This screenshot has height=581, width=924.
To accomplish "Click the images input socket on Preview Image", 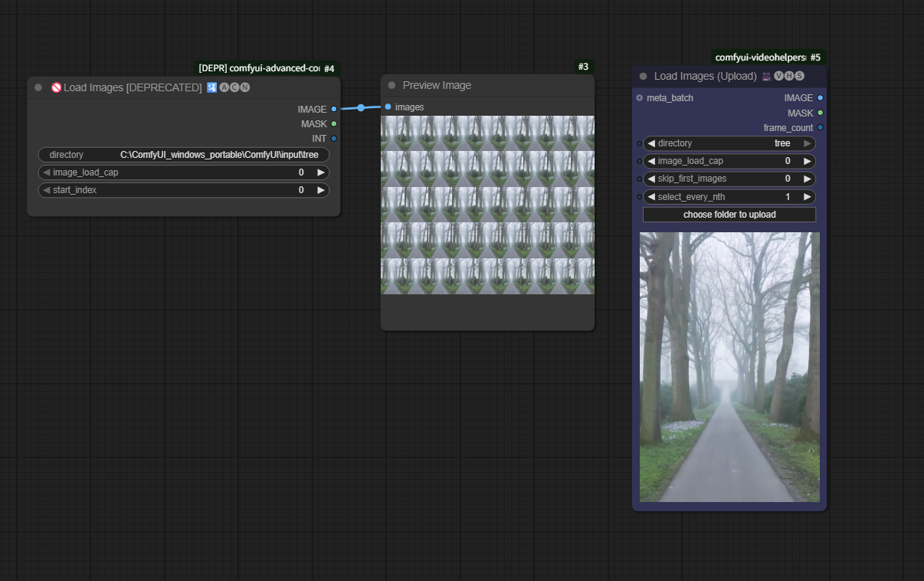I will point(388,107).
